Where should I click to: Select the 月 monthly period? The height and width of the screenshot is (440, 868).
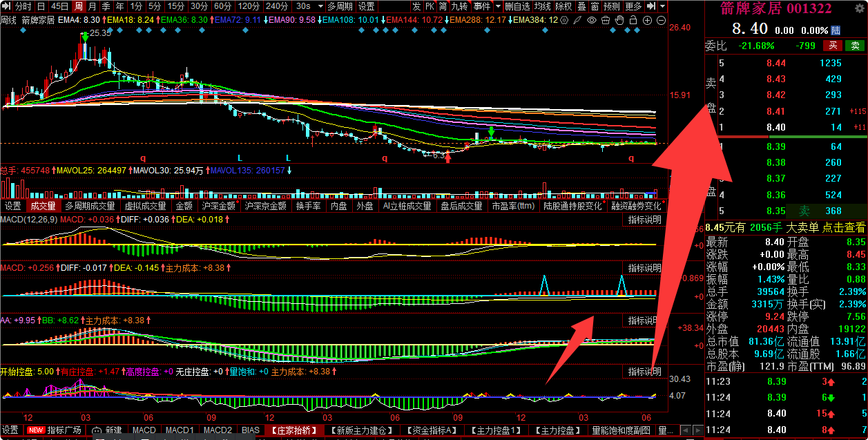tap(92, 6)
